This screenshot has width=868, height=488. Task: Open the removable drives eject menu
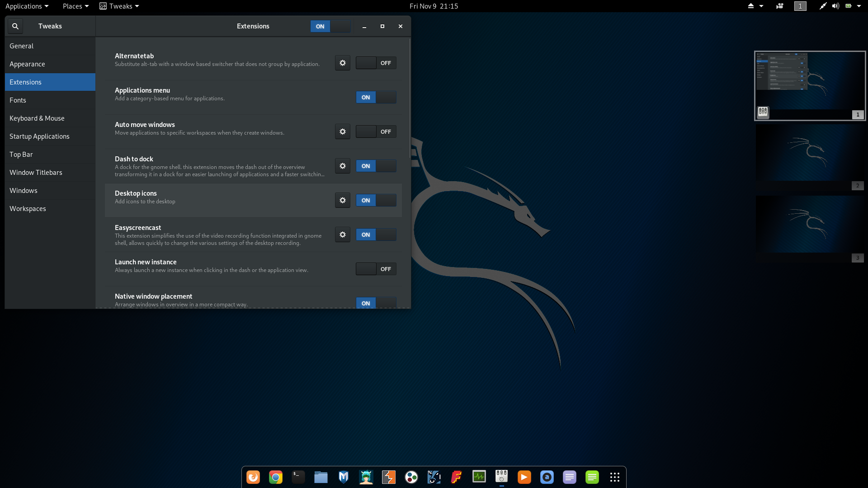(755, 6)
